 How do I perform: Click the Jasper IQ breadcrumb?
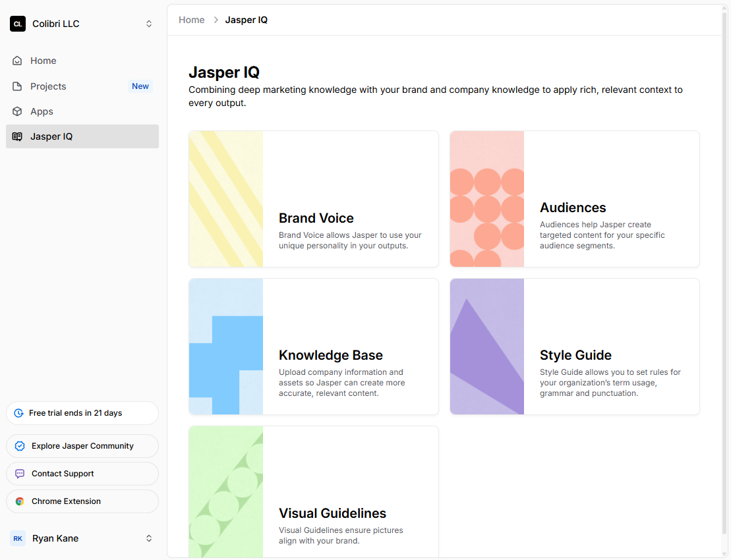point(246,20)
